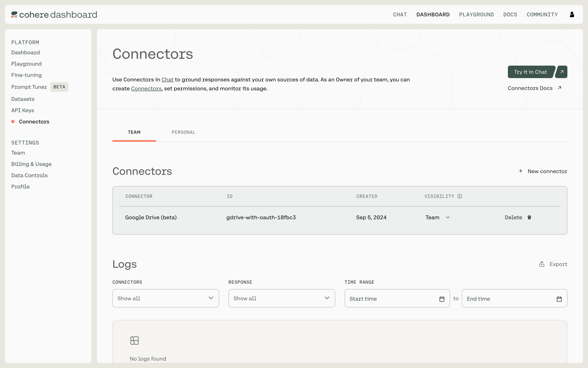
Task: Click the Visibility info icon
Action: point(460,196)
